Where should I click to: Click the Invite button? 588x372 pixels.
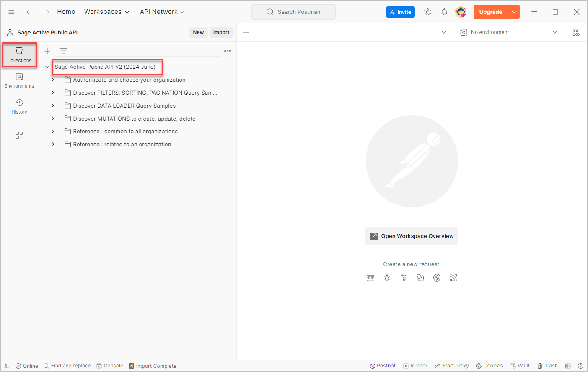click(x=400, y=12)
